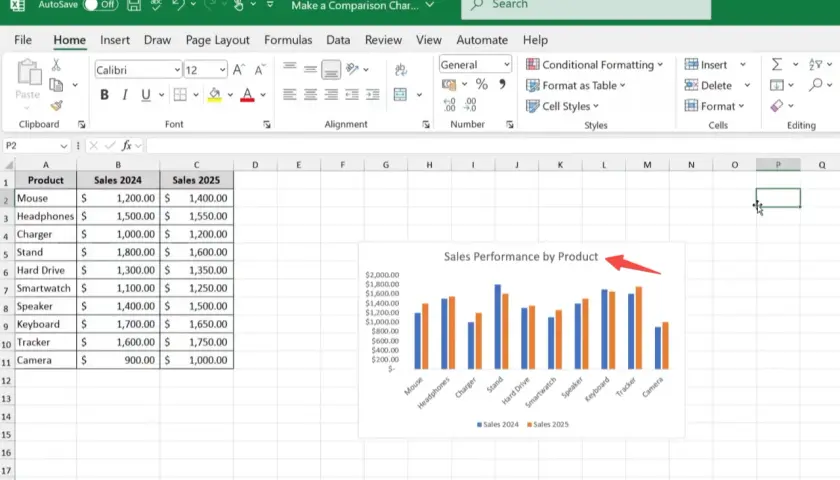Open Cell Styles menu
840x480 pixels.
(562, 106)
